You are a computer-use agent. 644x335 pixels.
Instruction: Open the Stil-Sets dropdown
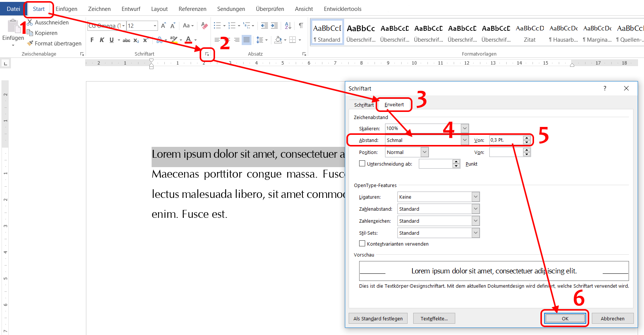[x=475, y=233]
